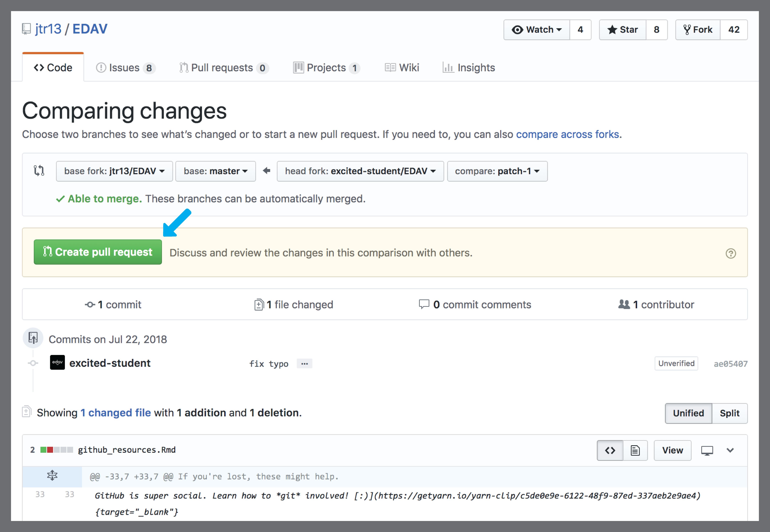View the 4 watchers count

click(580, 30)
